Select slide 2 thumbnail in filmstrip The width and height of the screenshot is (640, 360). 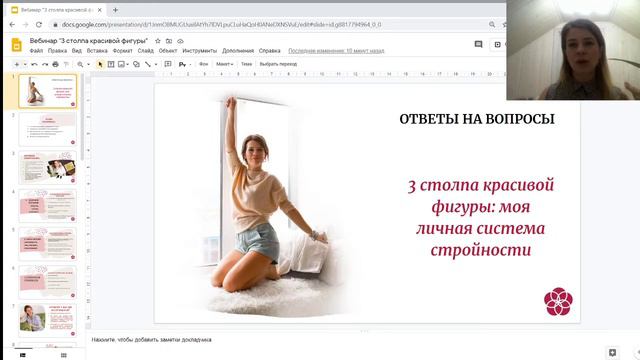point(47,129)
